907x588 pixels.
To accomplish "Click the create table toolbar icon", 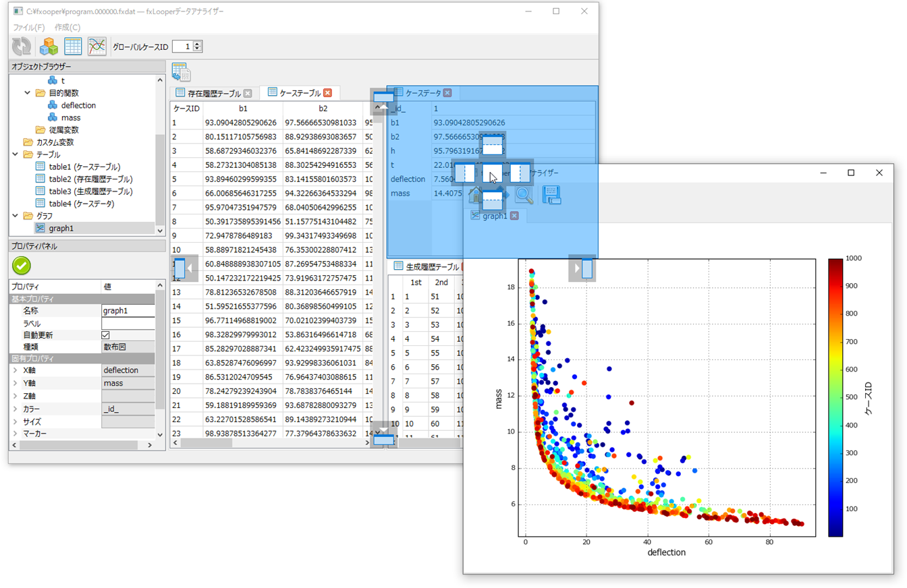I will 73,46.
